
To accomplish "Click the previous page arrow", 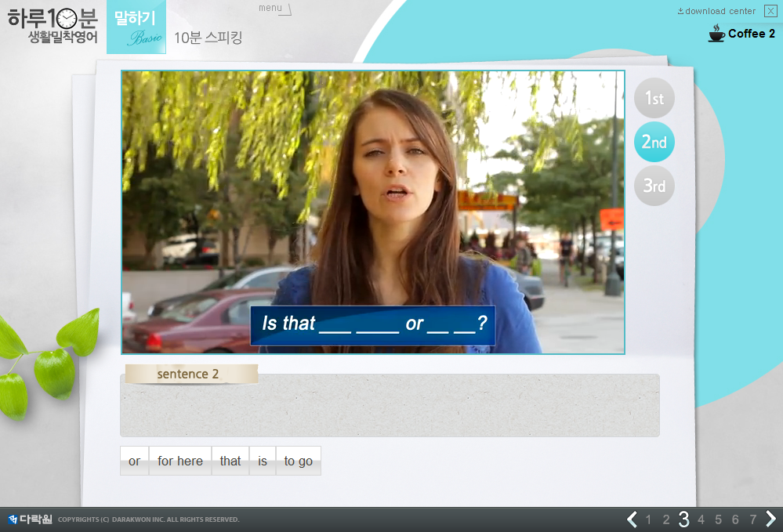I will 632,519.
